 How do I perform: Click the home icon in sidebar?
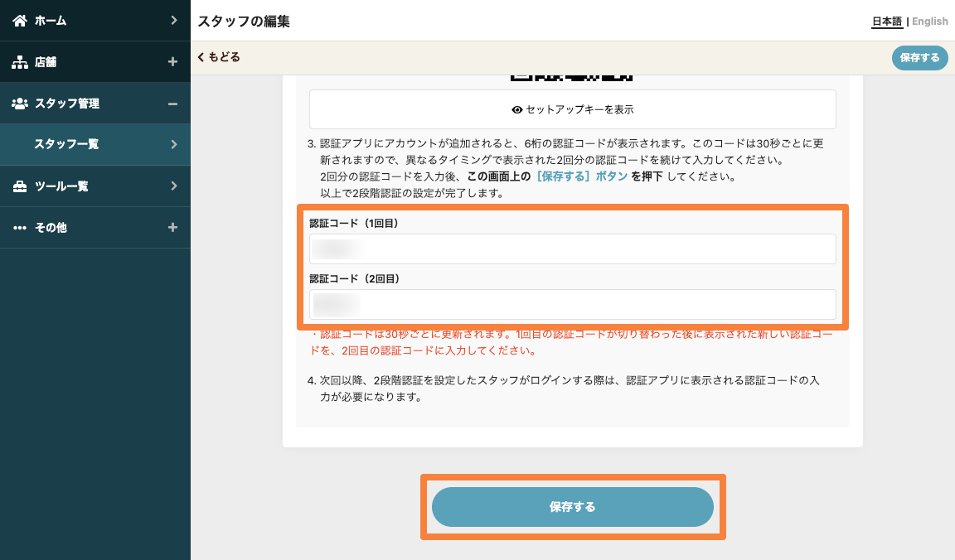pos(20,20)
